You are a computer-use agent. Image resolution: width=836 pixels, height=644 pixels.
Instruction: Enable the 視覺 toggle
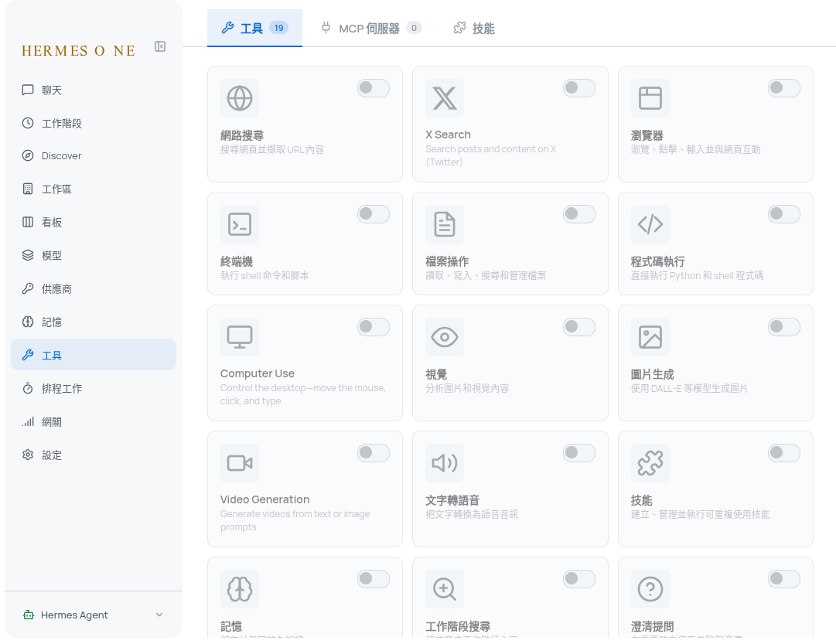coord(579,327)
